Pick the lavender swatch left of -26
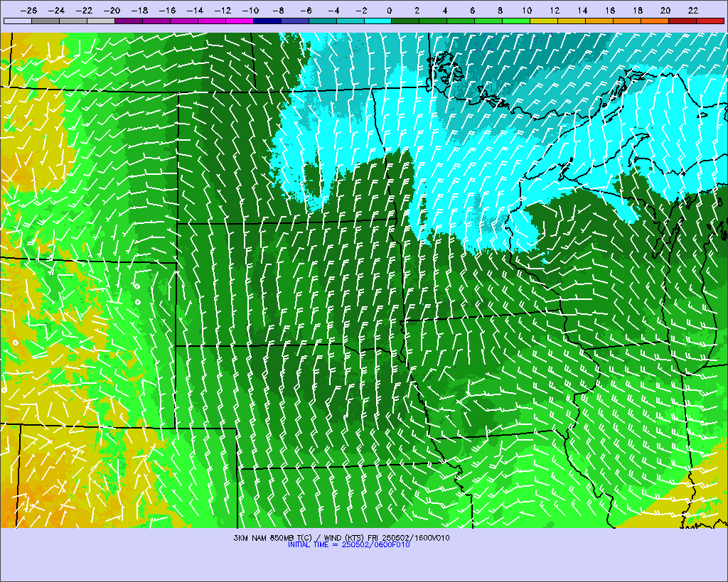Viewport: 728px width, 582px height. click(x=18, y=21)
